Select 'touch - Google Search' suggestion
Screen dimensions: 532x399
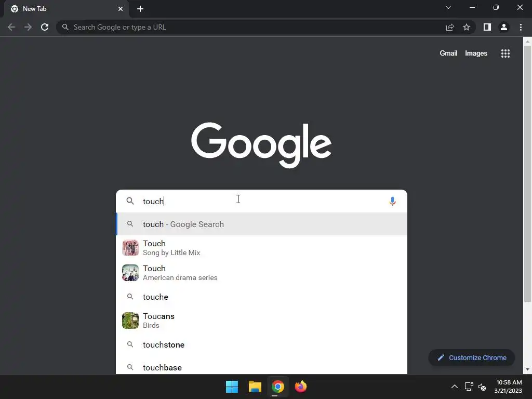(x=262, y=224)
